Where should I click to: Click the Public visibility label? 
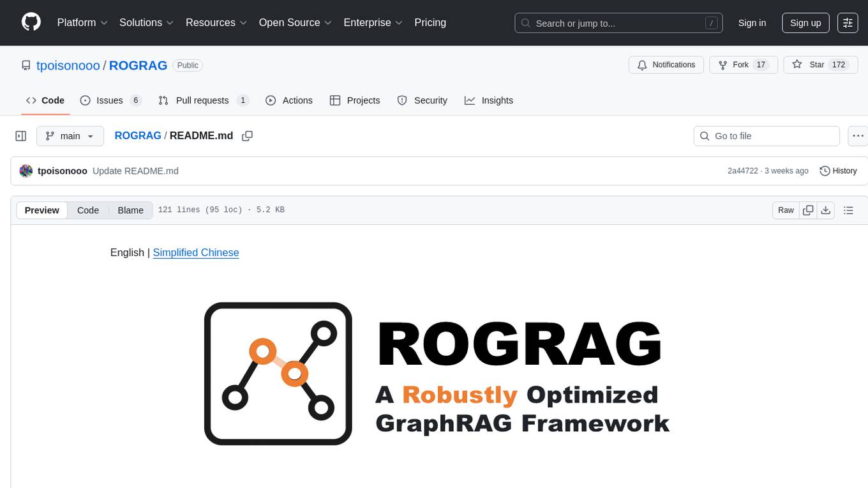[188, 65]
